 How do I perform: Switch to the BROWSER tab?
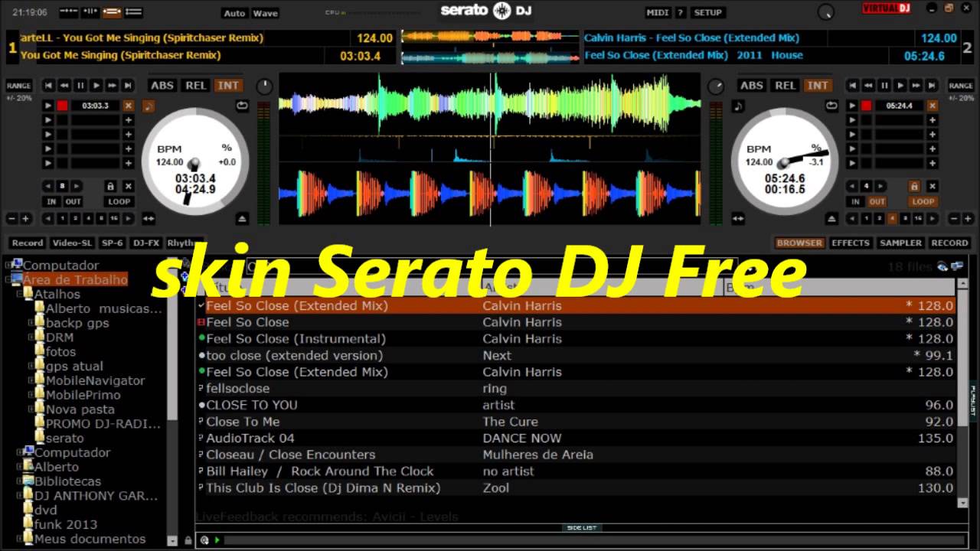click(799, 243)
